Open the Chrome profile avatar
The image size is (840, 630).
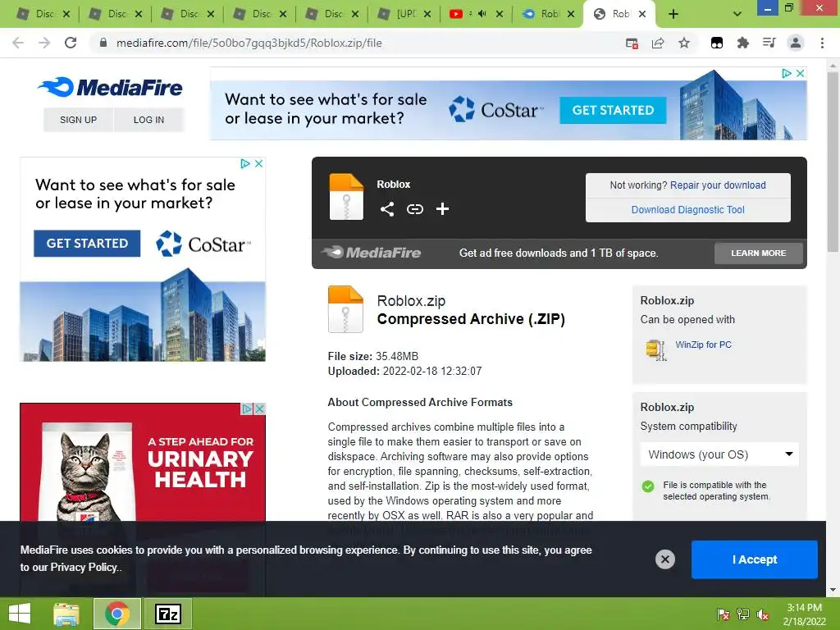click(796, 43)
